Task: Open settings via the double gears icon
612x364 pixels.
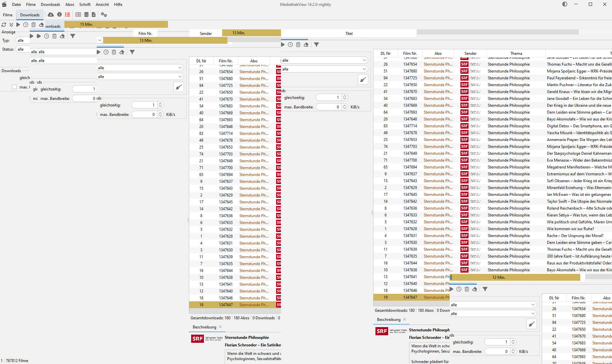Action: pos(104,14)
